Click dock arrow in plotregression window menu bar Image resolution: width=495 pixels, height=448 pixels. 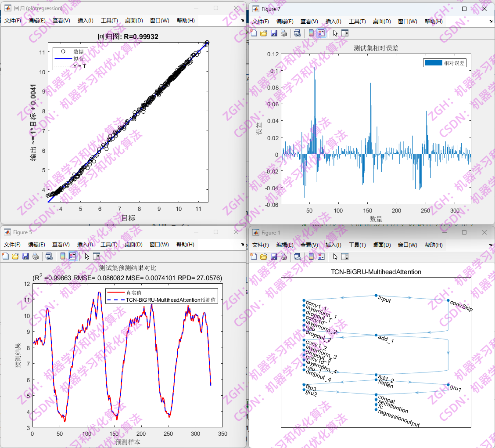[242, 21]
